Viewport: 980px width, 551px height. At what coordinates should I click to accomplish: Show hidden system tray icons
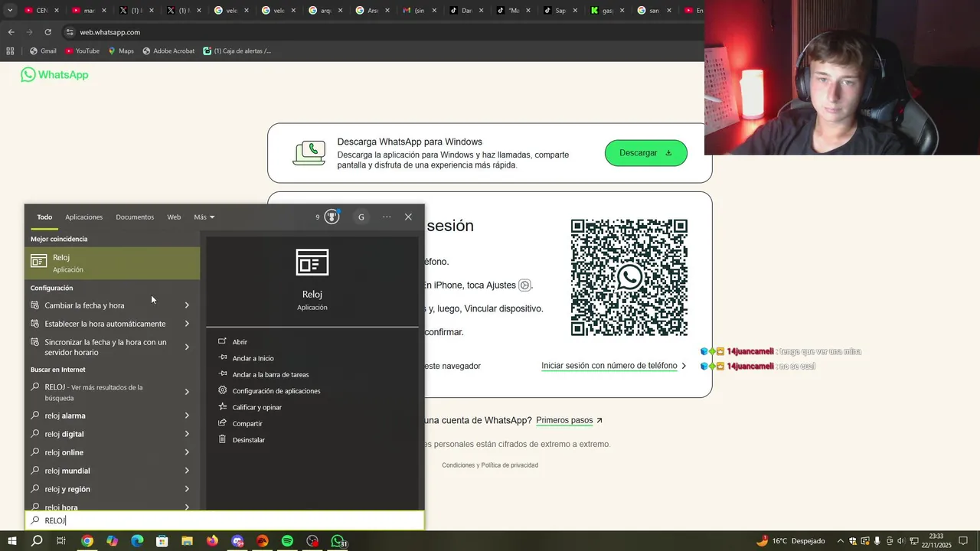click(x=840, y=541)
